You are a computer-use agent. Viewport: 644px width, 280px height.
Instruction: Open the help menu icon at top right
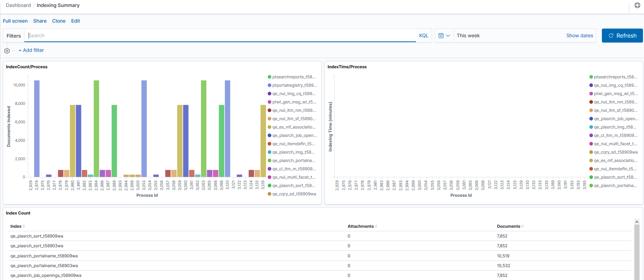[637, 5]
